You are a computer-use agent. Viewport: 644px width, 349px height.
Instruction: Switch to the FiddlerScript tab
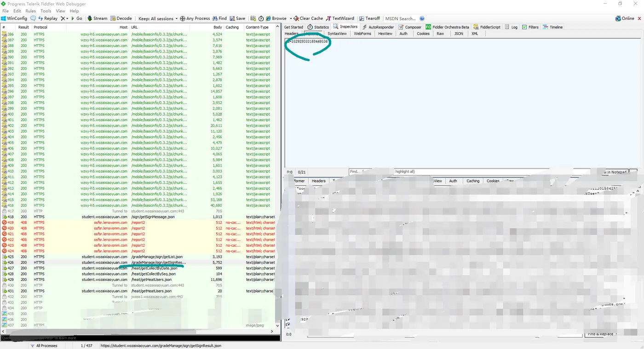pyautogui.click(x=487, y=27)
